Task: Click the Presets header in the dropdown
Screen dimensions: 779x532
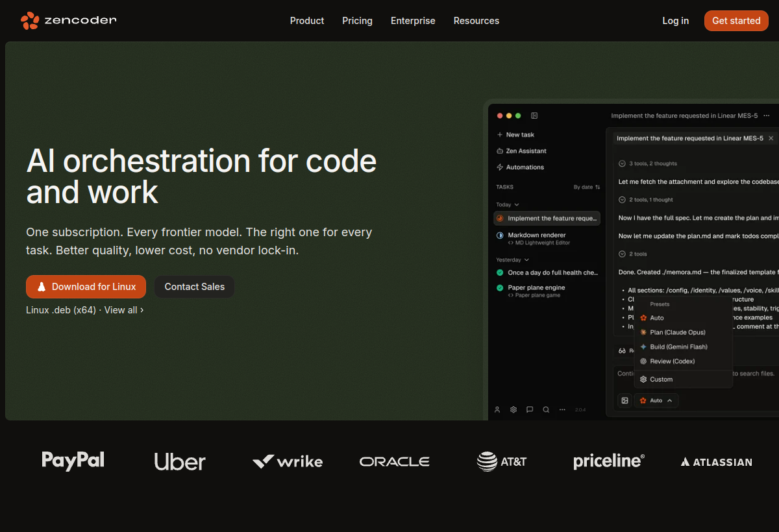Action: point(660,304)
